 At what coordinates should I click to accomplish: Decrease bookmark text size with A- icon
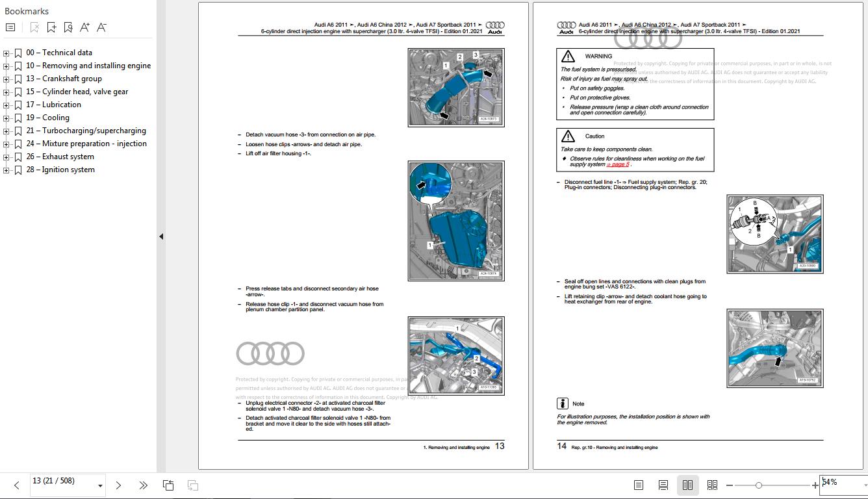[101, 27]
